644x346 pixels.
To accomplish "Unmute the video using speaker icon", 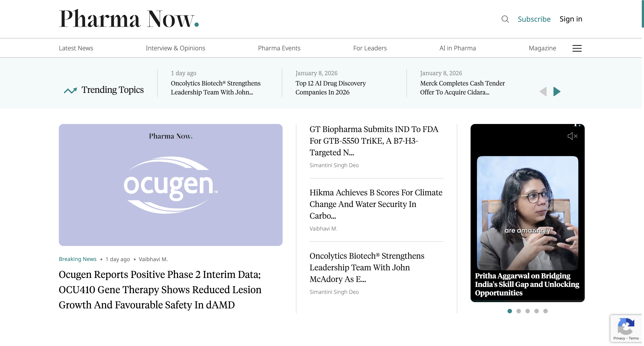I will (572, 136).
